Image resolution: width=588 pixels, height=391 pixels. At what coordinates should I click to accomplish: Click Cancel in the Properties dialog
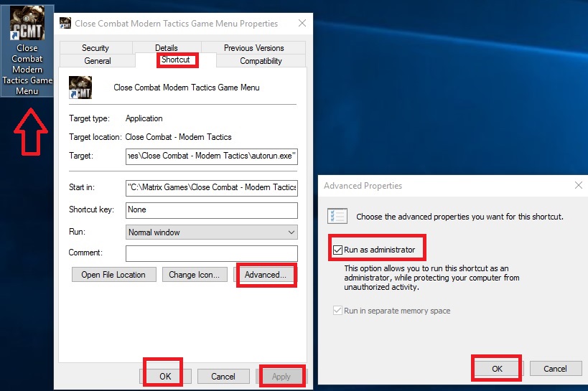tap(223, 377)
